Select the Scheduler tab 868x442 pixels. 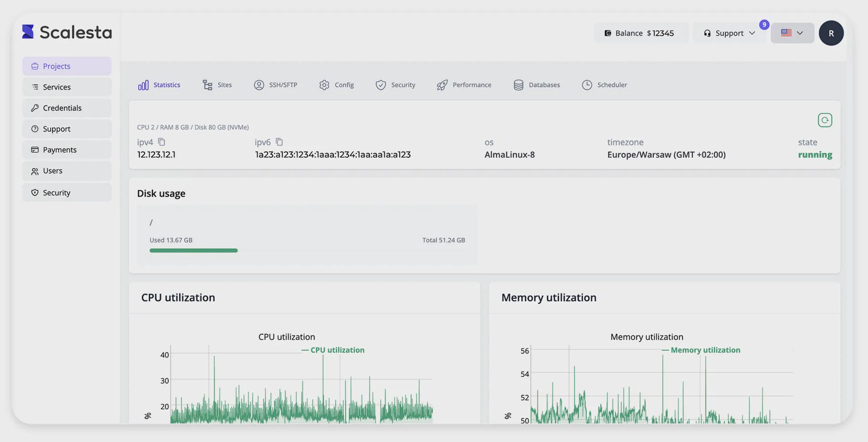[x=604, y=85]
